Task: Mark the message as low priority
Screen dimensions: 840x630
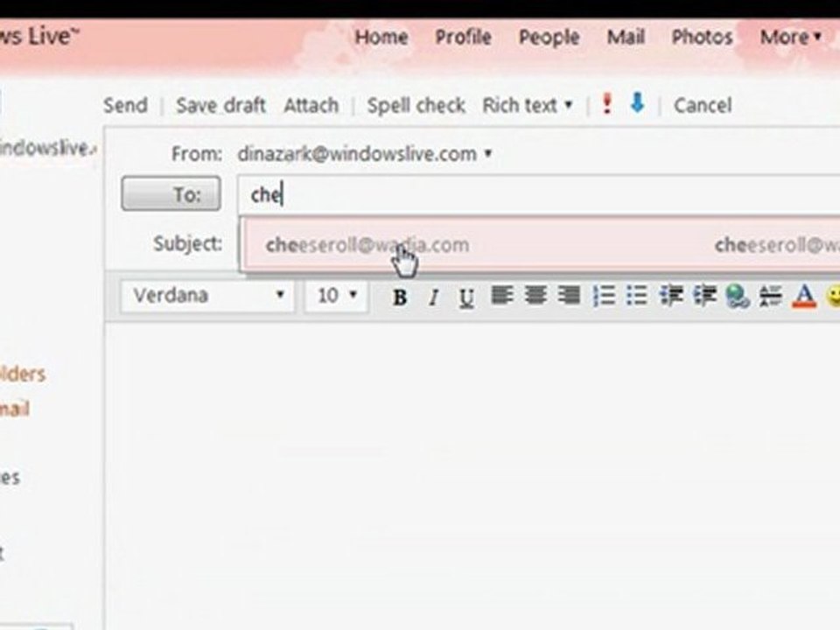Action: 637,103
